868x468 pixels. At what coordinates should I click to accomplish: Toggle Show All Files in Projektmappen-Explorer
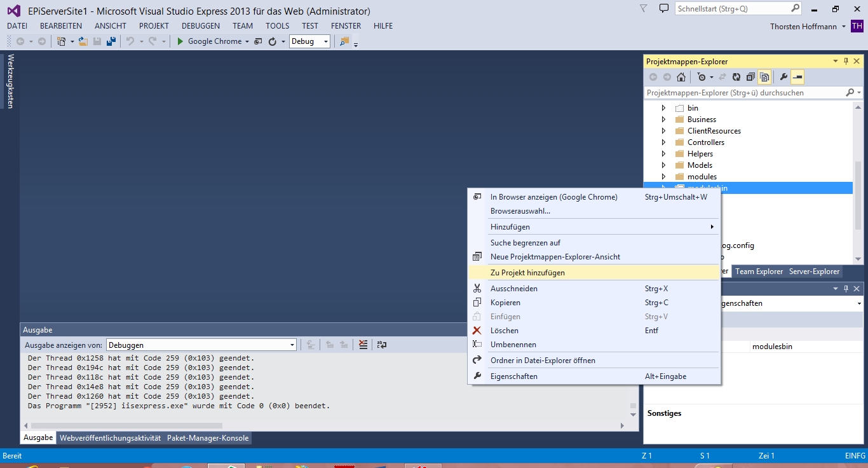pos(764,77)
